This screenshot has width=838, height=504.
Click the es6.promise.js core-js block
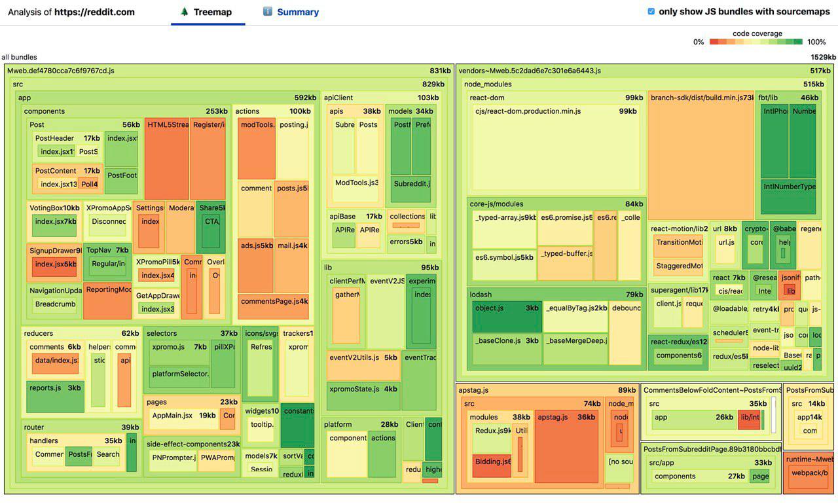(x=565, y=228)
